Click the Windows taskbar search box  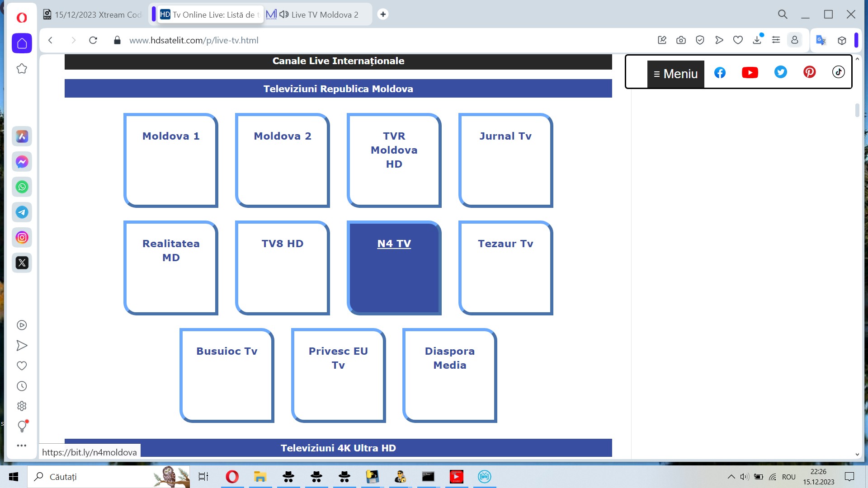click(x=108, y=477)
